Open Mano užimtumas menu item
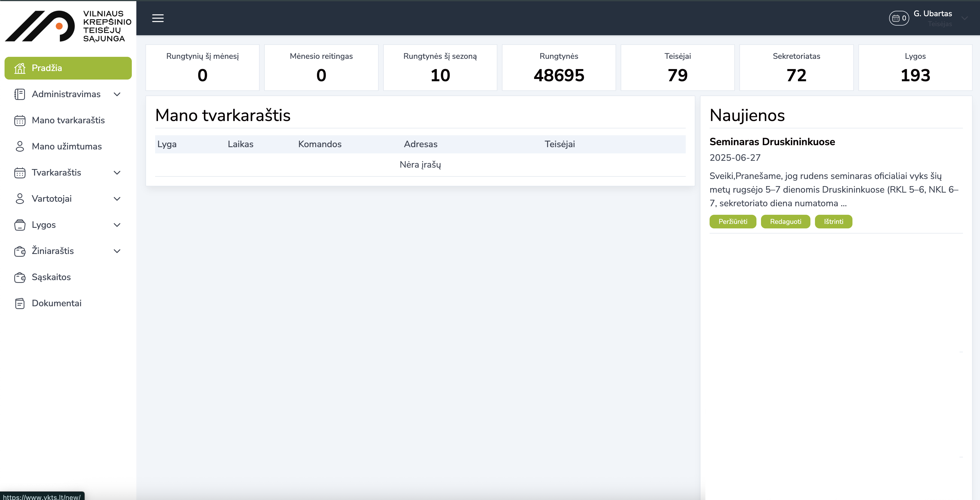Image resolution: width=980 pixels, height=500 pixels. click(68, 146)
